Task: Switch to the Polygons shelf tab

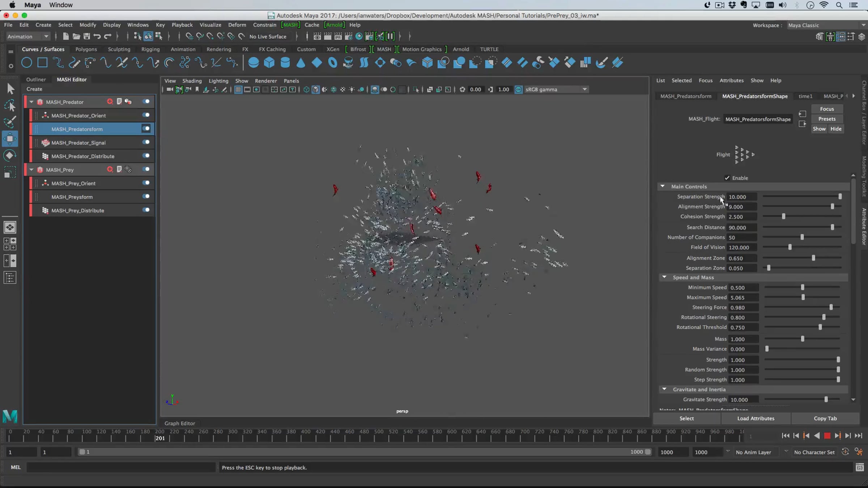Action: [86, 49]
